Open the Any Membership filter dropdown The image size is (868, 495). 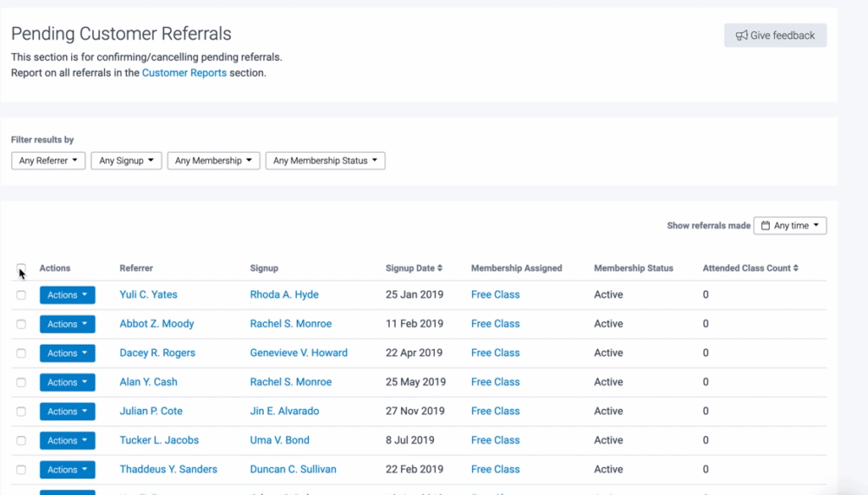click(214, 161)
